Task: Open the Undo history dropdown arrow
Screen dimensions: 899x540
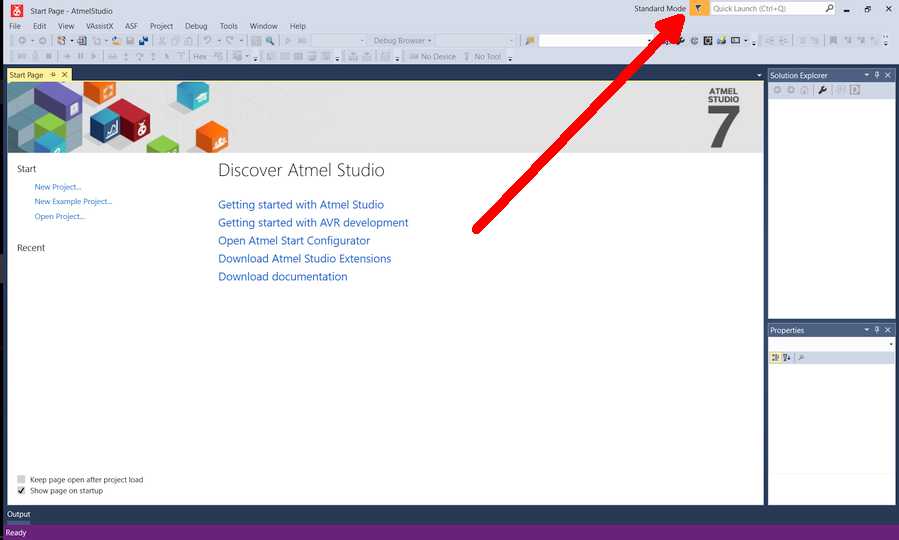Action: [219, 41]
